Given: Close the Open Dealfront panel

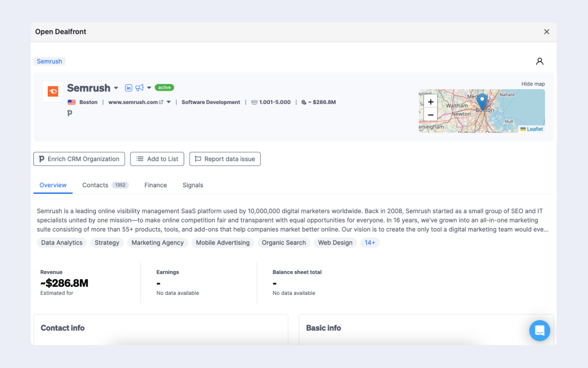Looking at the screenshot, I should pyautogui.click(x=547, y=32).
